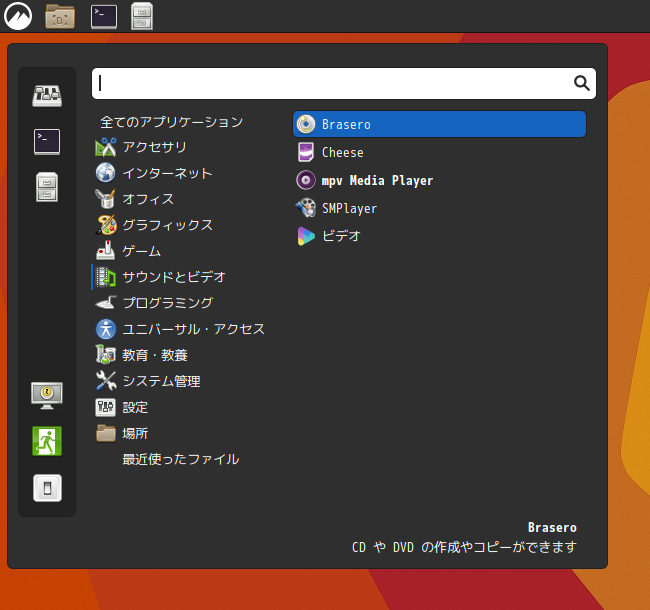Click the magnifier search icon
The height and width of the screenshot is (610, 650).
point(582,83)
